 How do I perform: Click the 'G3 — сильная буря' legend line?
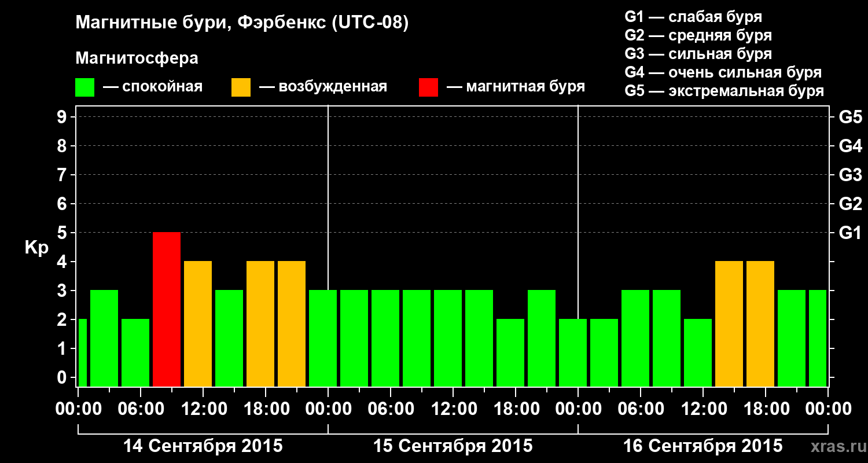(x=698, y=54)
